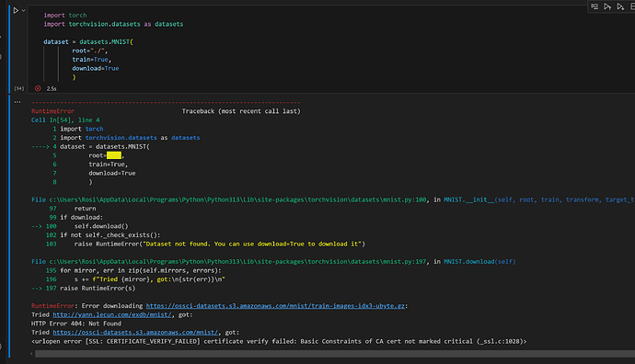Place cursor on download=True in code cell

pyautogui.click(x=96, y=68)
